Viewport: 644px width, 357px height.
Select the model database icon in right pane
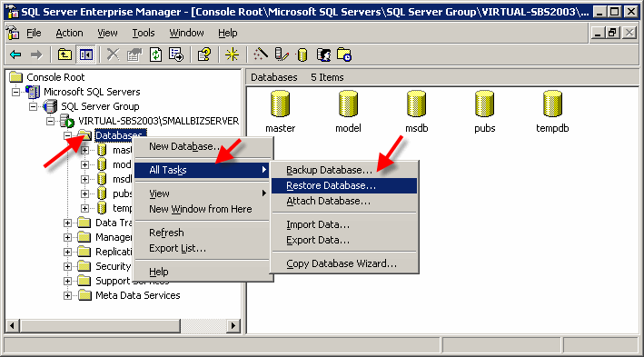[x=348, y=104]
